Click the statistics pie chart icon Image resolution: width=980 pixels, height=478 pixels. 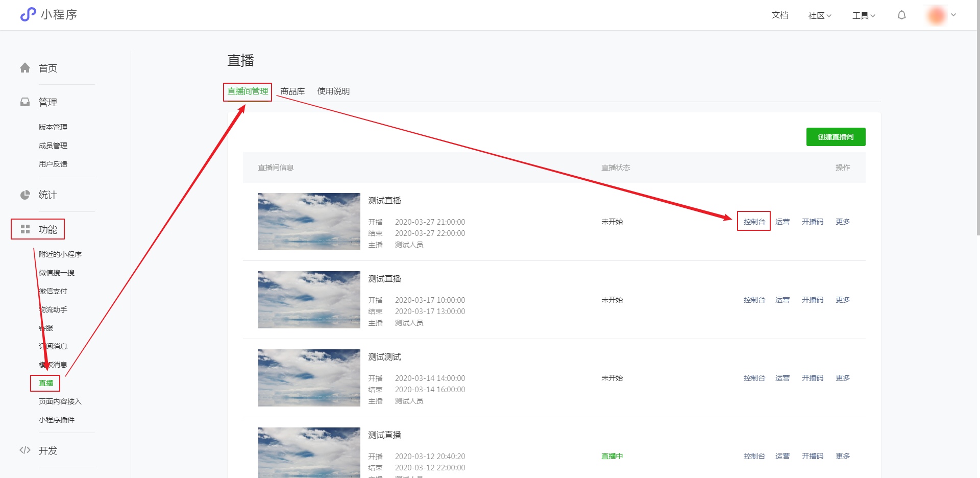25,195
